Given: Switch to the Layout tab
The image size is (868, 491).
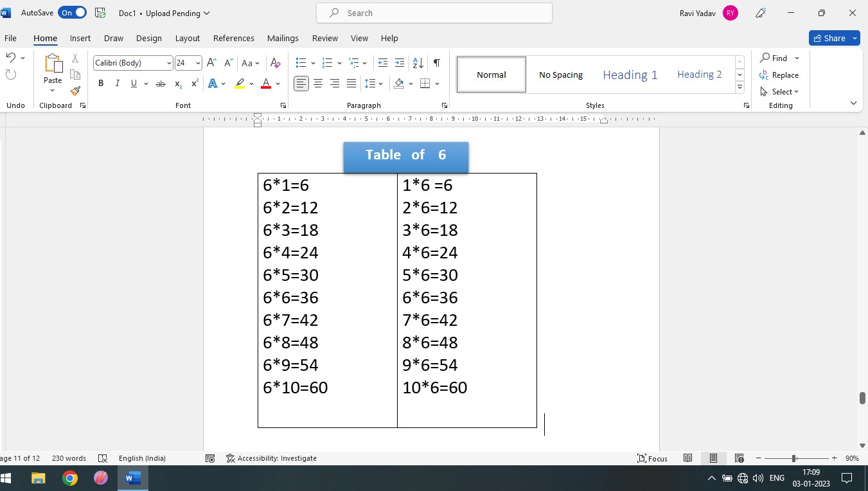Looking at the screenshot, I should click(187, 38).
